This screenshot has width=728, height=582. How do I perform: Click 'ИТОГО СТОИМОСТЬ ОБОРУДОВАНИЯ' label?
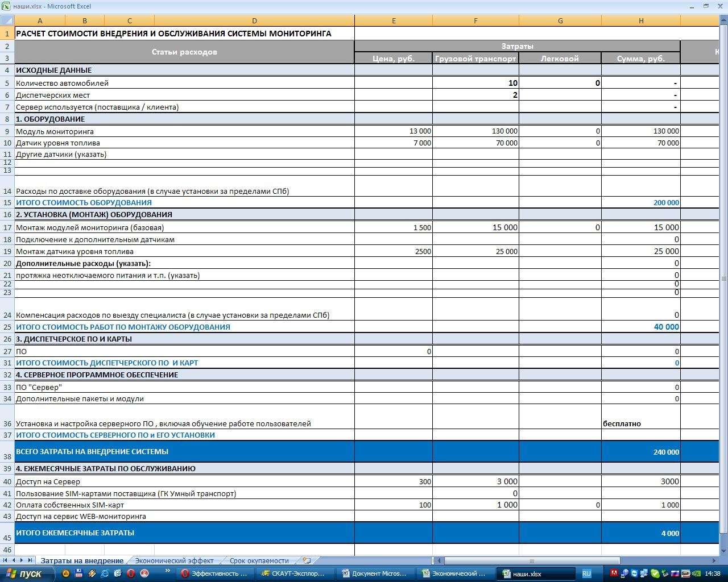point(84,202)
